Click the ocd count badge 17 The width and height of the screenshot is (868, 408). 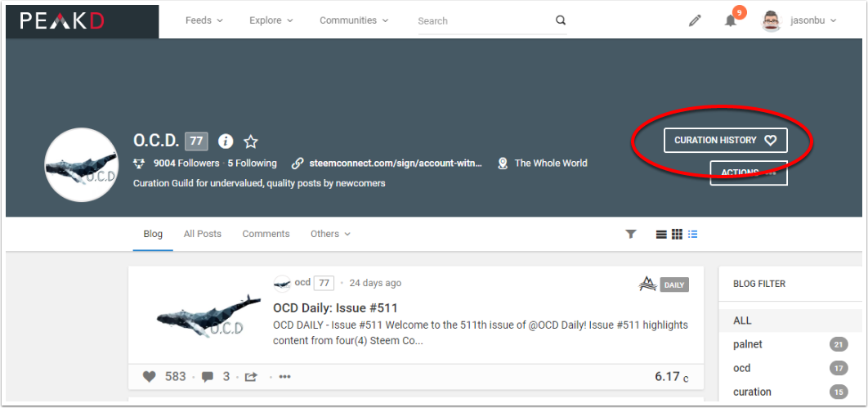tap(838, 368)
